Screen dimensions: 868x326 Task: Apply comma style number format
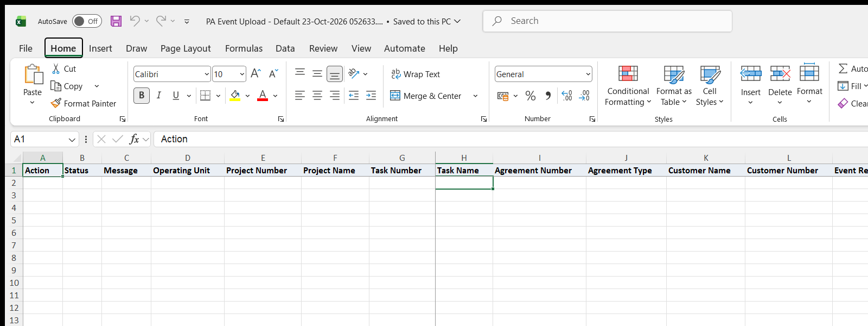coord(548,96)
